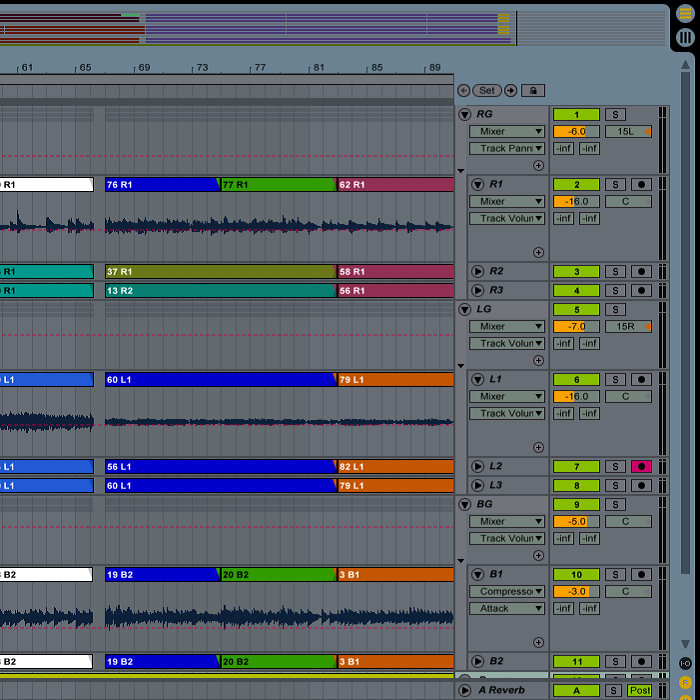Add an automation lane on the RG track
This screenshot has height=700, width=700.
538,165
